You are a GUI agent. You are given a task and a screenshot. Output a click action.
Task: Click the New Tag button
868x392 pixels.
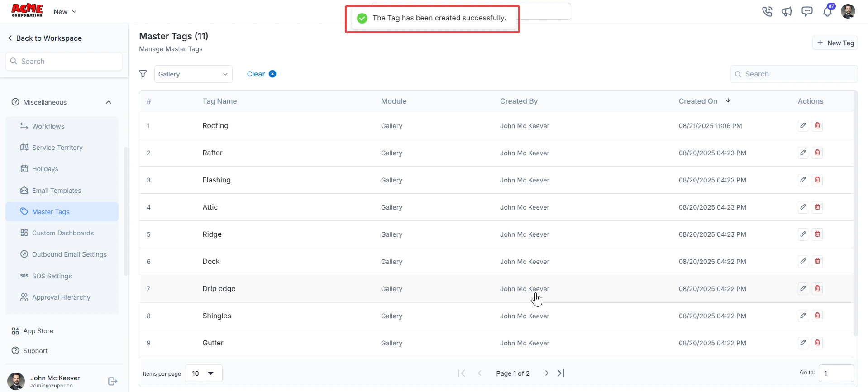click(835, 43)
